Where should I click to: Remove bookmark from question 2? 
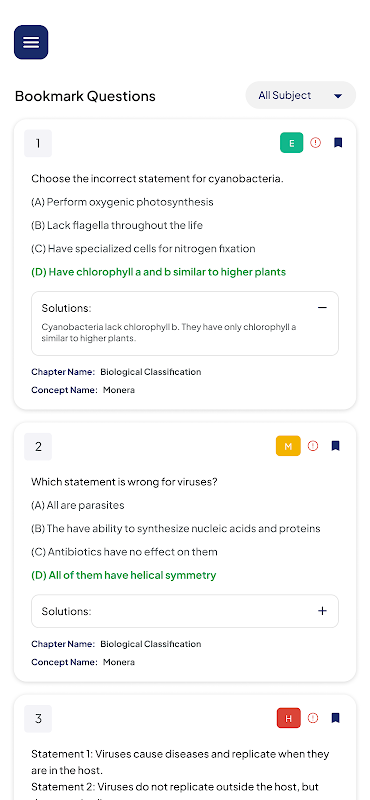(x=335, y=446)
